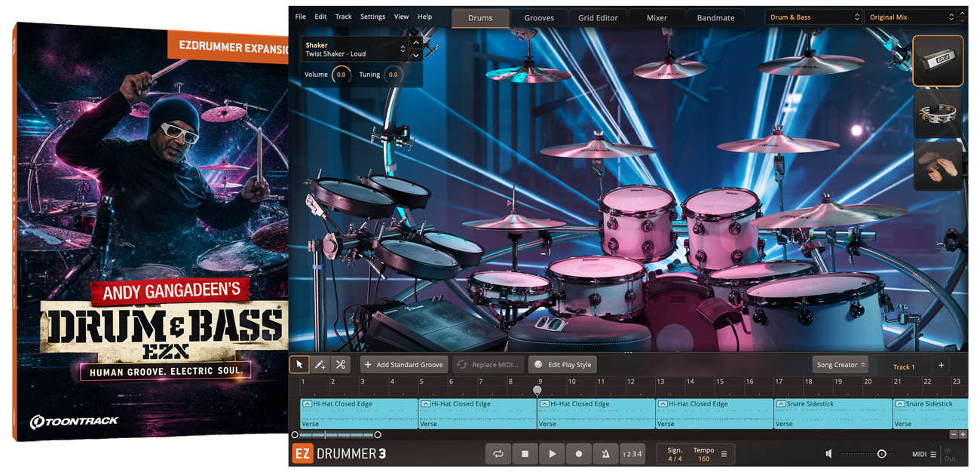The height and width of the screenshot is (472, 980).
Task: Click the EZ Drummer 3 logo
Action: click(338, 454)
